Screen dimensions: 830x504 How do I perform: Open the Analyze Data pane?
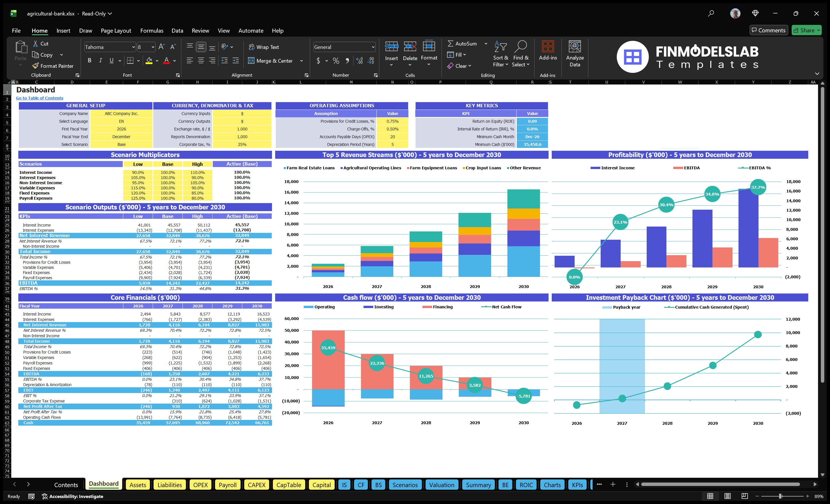[x=575, y=54]
